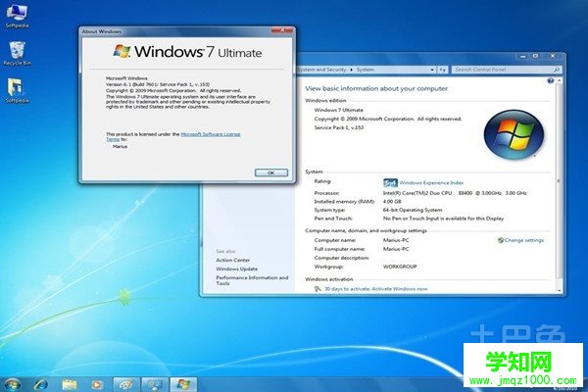Select the About Windows taskbar button
588x392 pixels.
point(183,384)
